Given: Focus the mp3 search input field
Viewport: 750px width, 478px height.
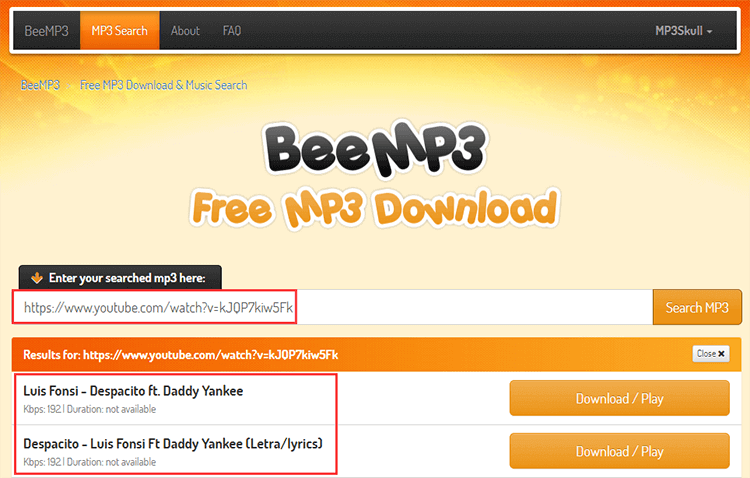Looking at the screenshot, I should coord(332,307).
